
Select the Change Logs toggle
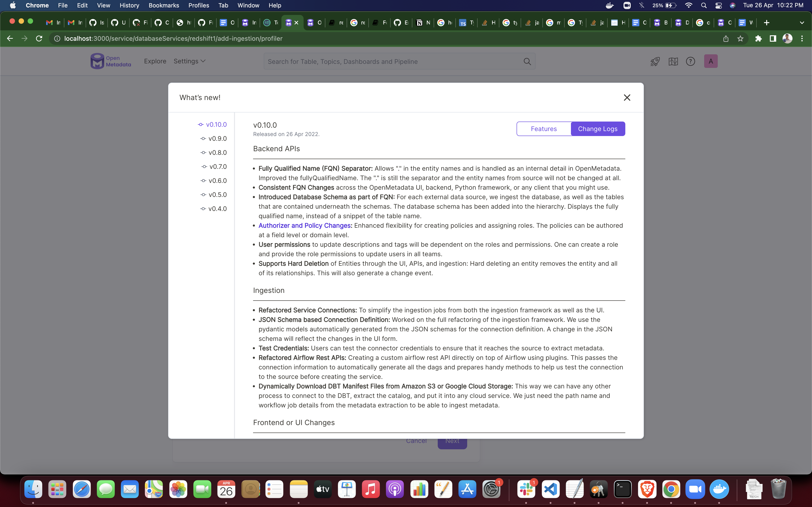pos(598,129)
